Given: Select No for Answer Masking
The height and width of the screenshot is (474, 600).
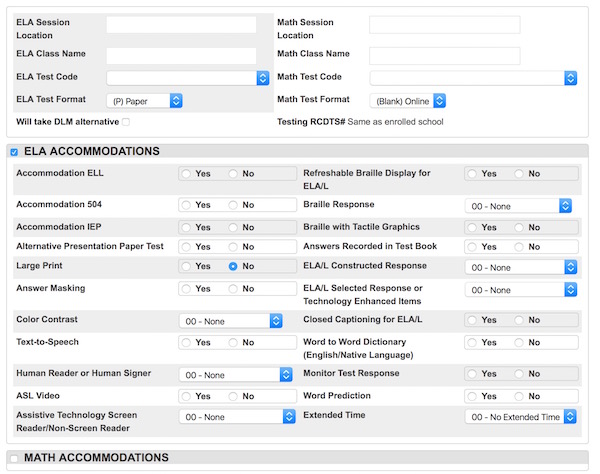Looking at the screenshot, I should pyautogui.click(x=233, y=289).
